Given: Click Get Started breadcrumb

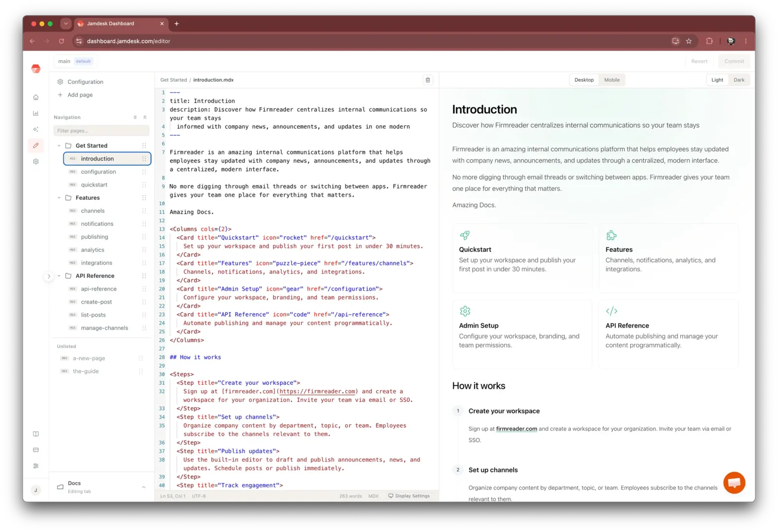Looking at the screenshot, I should [x=174, y=80].
